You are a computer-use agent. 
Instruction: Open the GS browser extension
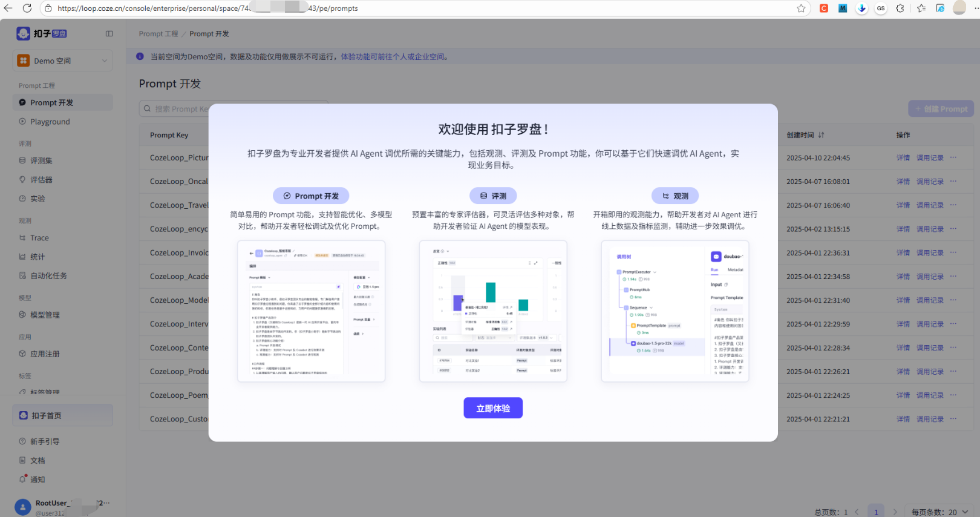tap(881, 8)
